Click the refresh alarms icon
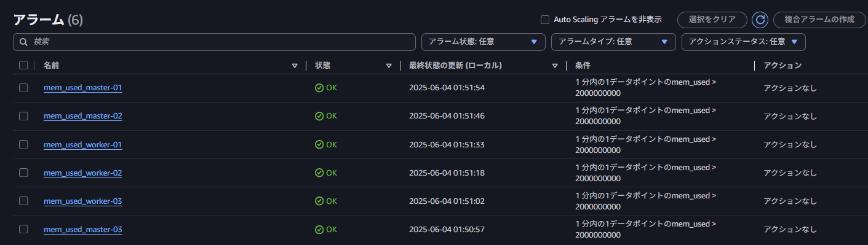This screenshot has width=868, height=245. click(760, 20)
